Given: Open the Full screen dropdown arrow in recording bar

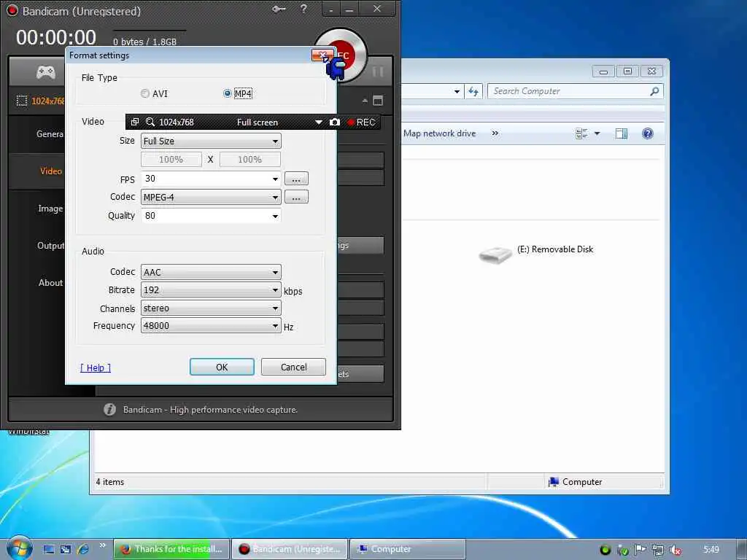Looking at the screenshot, I should tap(318, 122).
